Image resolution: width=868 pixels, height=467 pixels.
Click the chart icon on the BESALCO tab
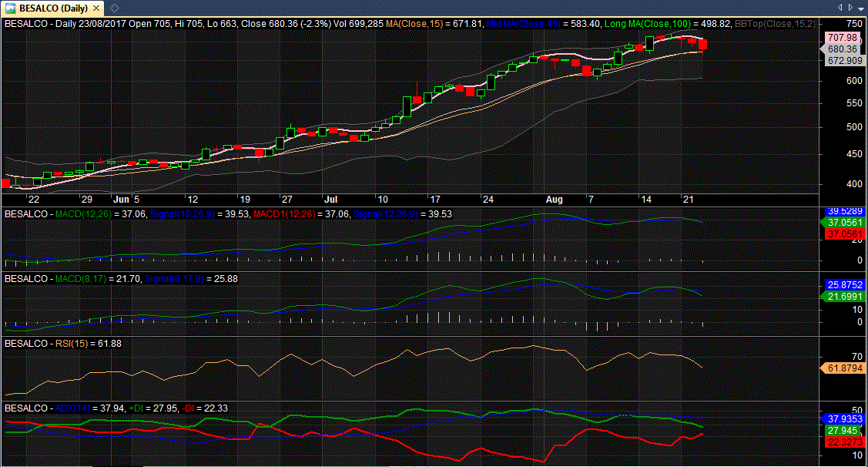(10, 8)
